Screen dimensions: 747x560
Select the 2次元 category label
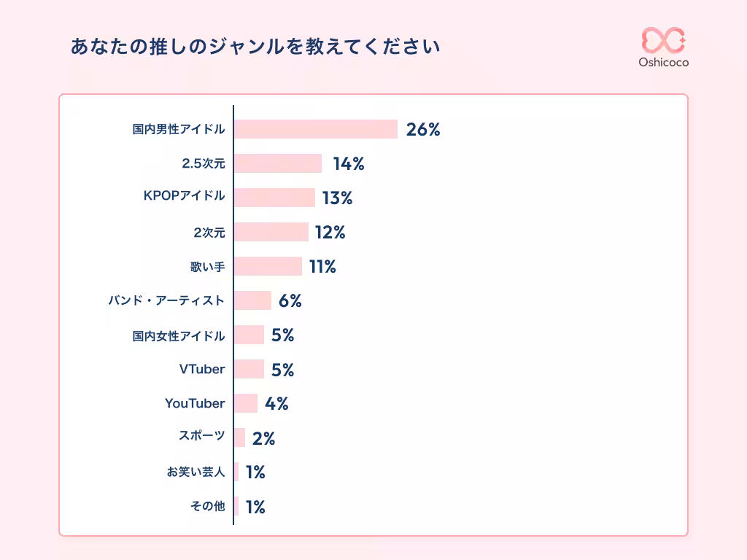209,233
